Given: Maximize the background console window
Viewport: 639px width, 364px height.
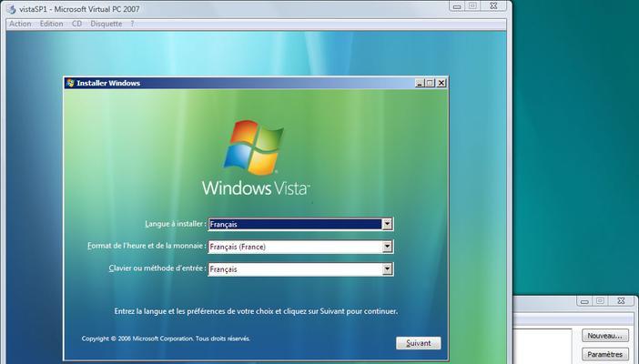Looking at the screenshot, I should (x=600, y=301).
